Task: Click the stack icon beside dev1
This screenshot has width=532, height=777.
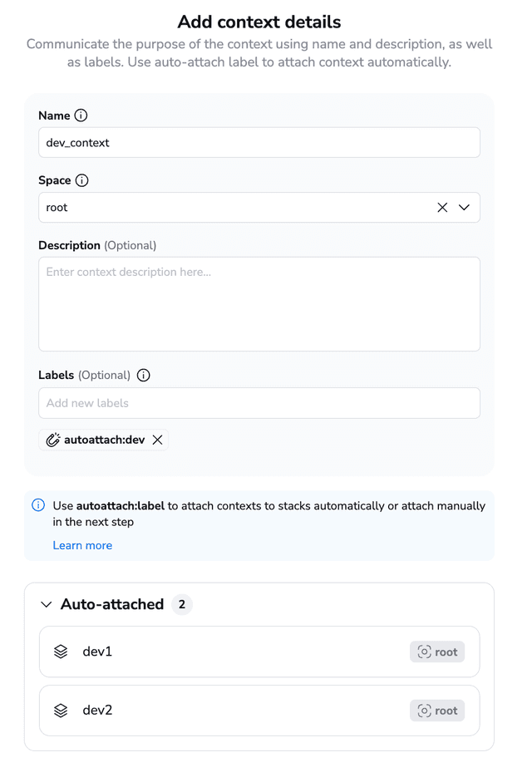Action: [x=61, y=652]
